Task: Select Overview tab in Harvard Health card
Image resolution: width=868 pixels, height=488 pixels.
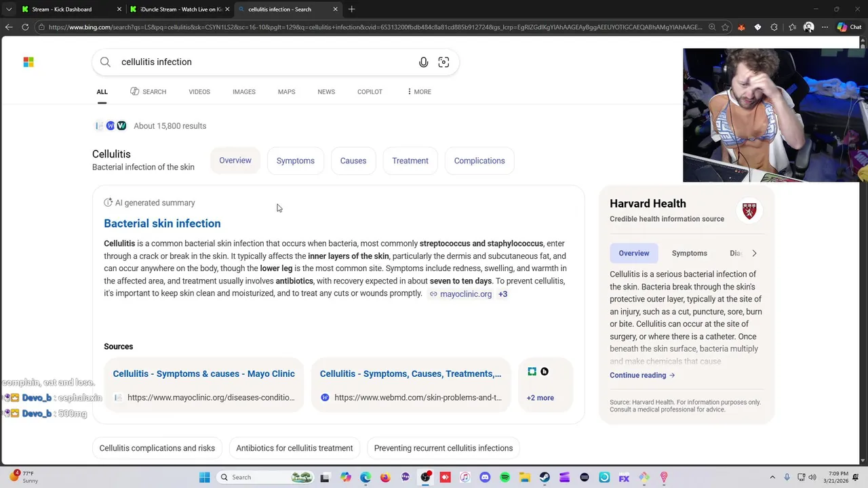Action: click(x=634, y=253)
